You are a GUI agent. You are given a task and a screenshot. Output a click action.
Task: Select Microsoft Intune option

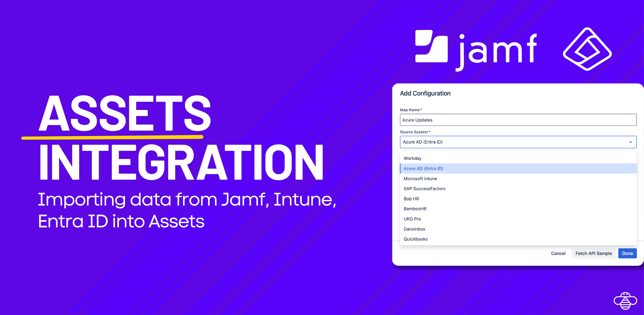pos(420,178)
